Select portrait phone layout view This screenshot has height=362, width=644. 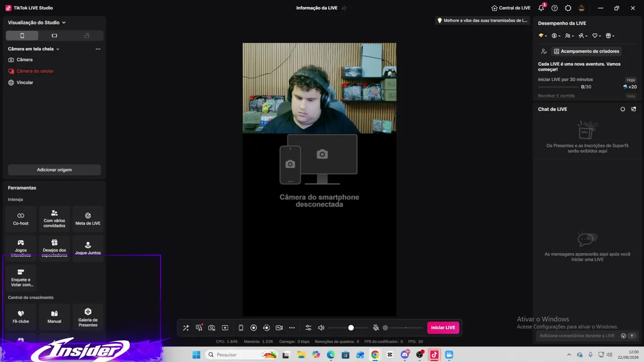click(x=22, y=36)
